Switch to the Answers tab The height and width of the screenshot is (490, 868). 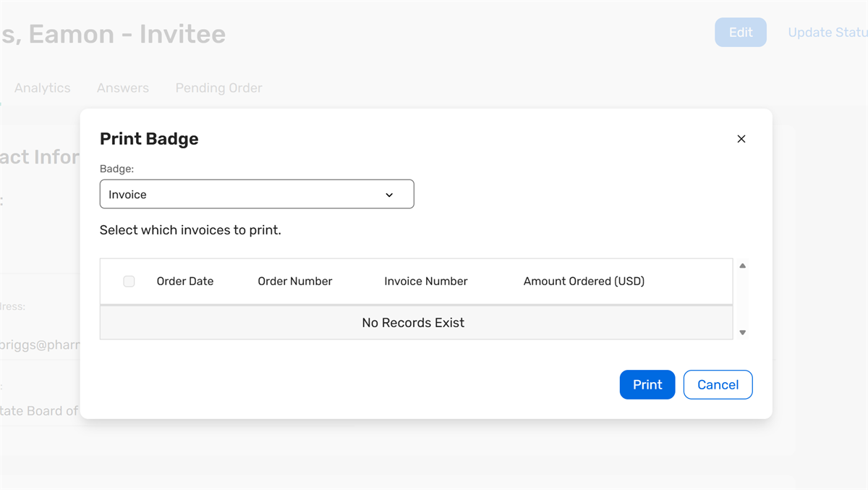click(x=122, y=88)
